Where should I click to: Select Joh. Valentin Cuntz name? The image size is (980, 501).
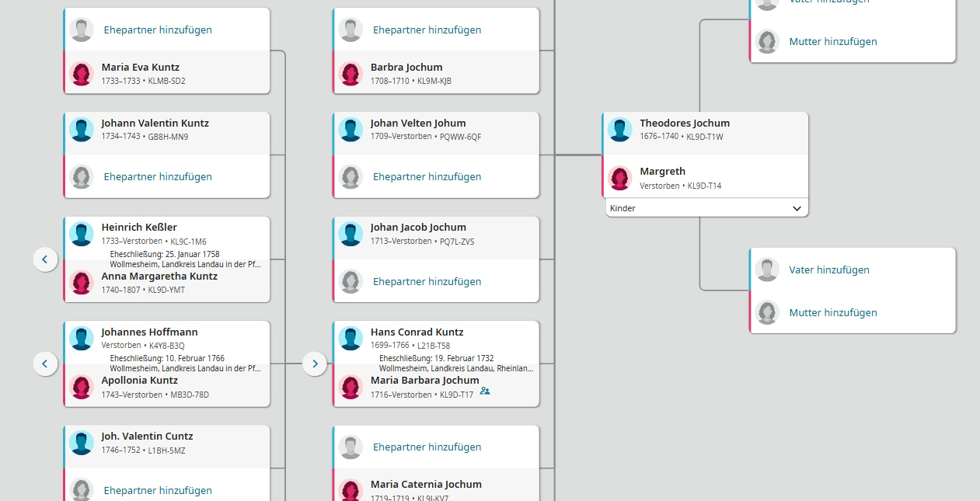point(147,436)
